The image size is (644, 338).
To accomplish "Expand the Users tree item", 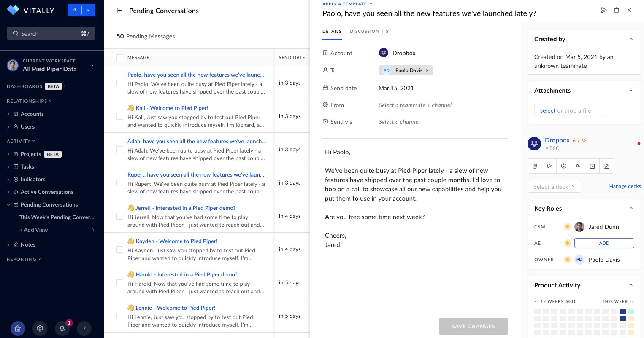I will pyautogui.click(x=8, y=127).
